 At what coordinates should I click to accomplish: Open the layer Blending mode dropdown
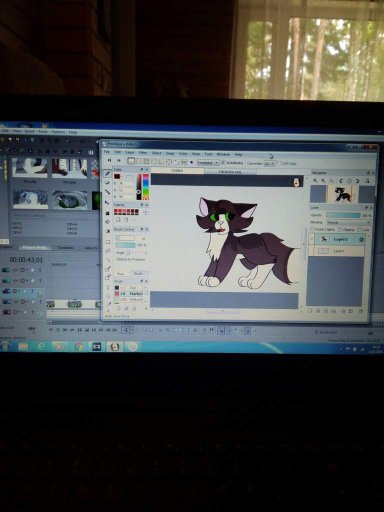click(x=349, y=222)
